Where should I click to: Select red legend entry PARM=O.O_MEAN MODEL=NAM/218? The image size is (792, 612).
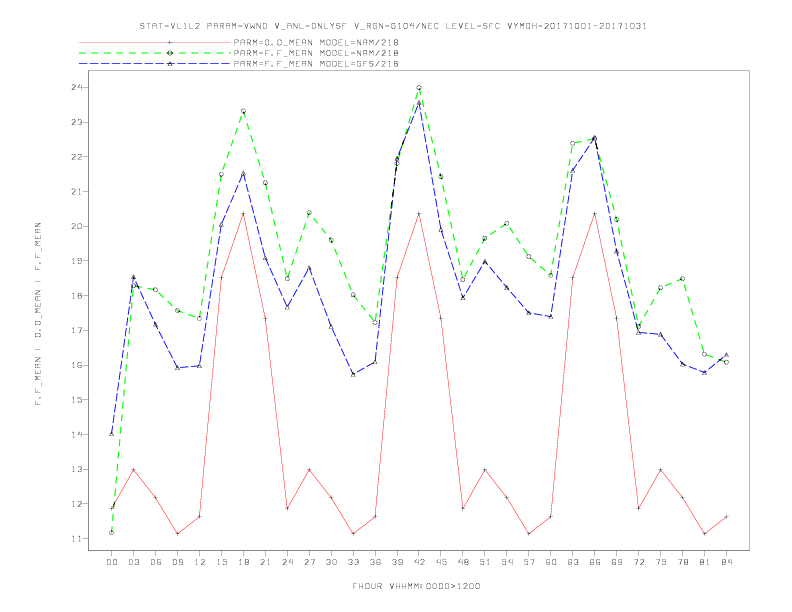[316, 42]
